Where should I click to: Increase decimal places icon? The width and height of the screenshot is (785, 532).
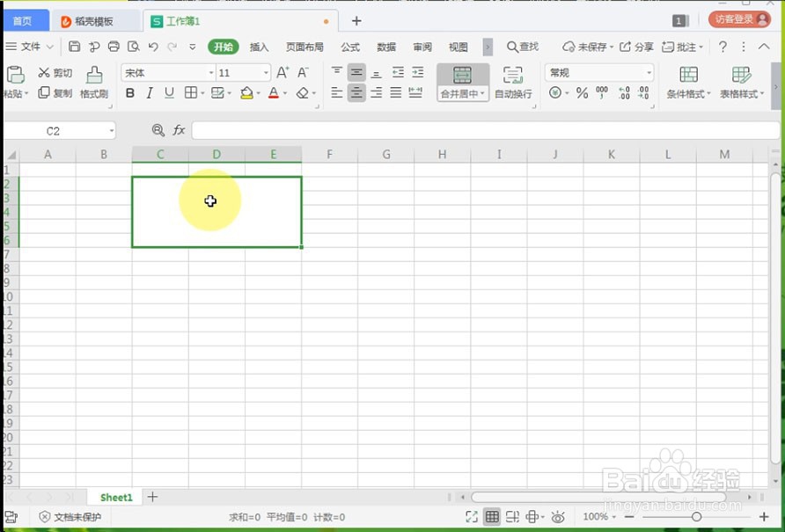pyautogui.click(x=624, y=93)
